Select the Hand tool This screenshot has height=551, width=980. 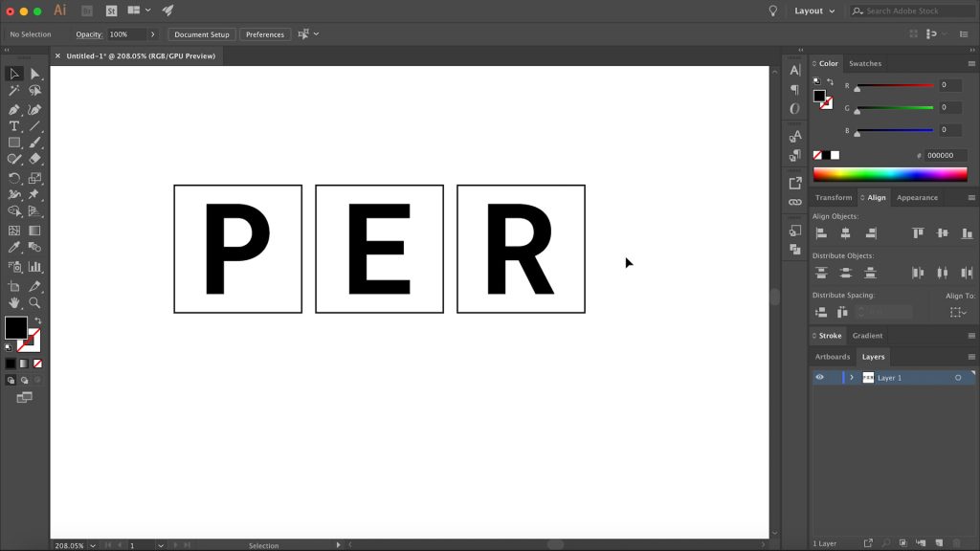coord(13,303)
